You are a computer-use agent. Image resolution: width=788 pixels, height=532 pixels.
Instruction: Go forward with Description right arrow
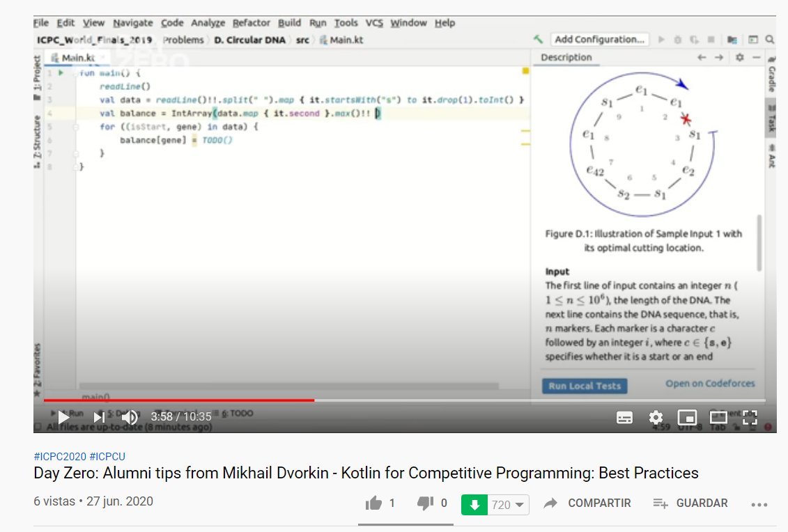coord(719,57)
